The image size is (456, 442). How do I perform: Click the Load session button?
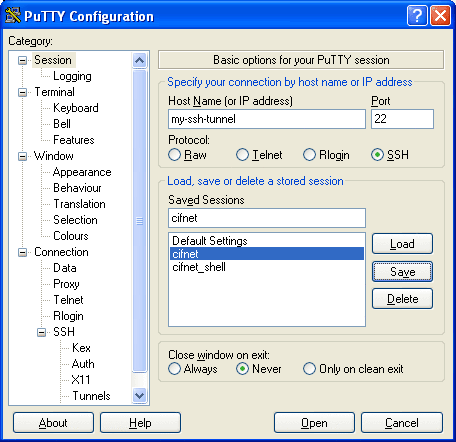pyautogui.click(x=402, y=244)
